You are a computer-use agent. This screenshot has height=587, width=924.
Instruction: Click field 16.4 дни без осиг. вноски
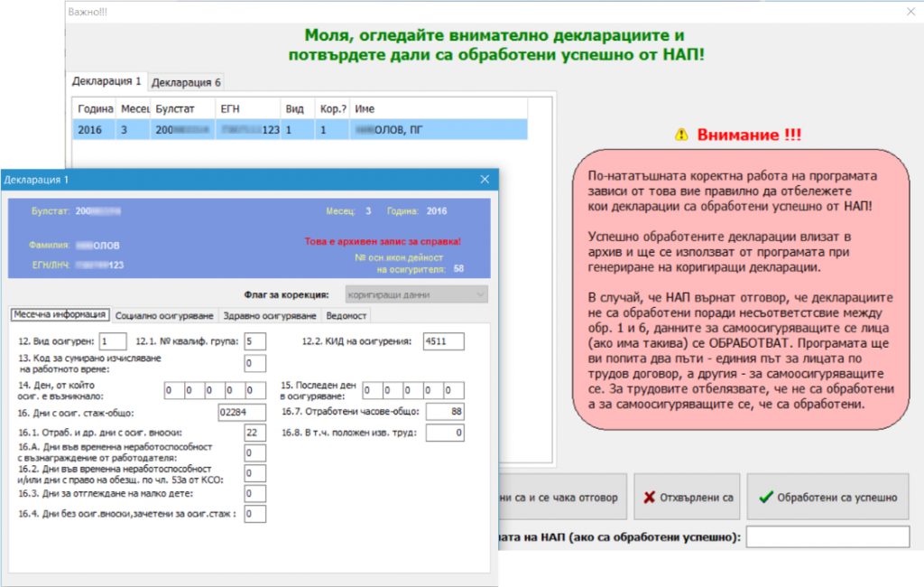click(254, 514)
